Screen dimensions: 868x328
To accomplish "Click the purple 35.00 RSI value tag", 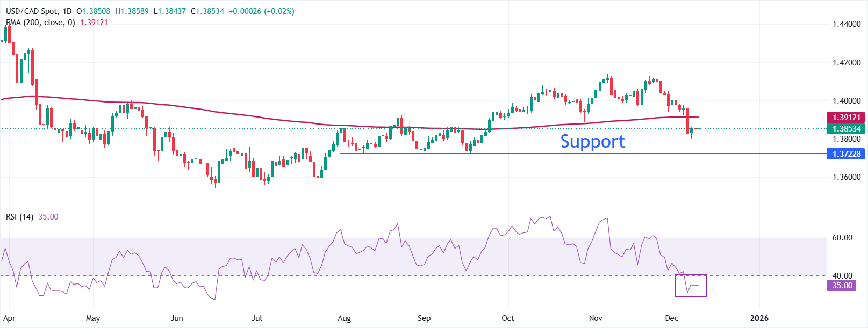I will coord(842,286).
